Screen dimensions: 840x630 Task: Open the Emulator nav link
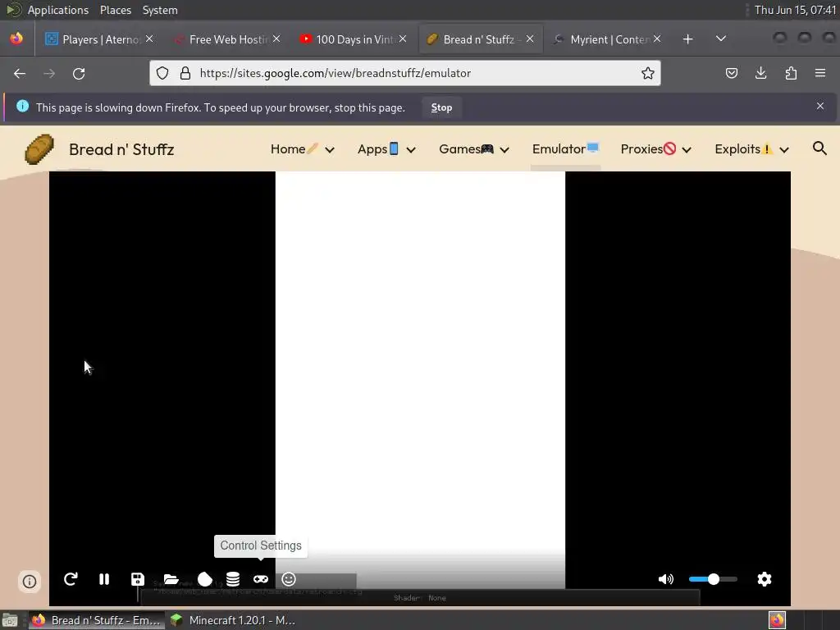pyautogui.click(x=565, y=149)
